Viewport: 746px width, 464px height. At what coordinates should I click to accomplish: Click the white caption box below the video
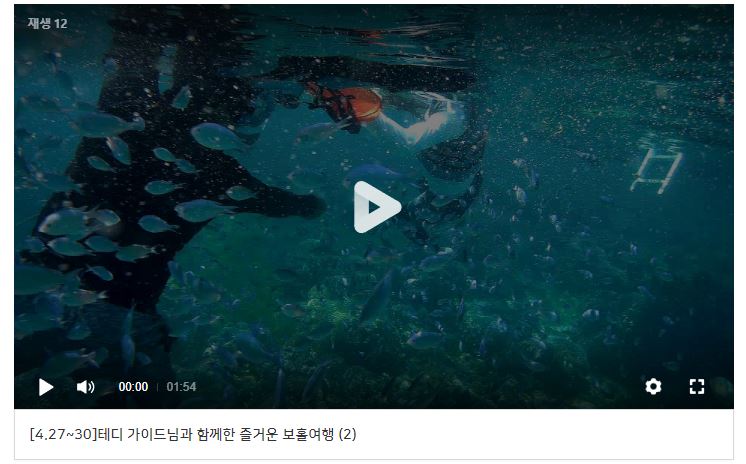(374, 434)
